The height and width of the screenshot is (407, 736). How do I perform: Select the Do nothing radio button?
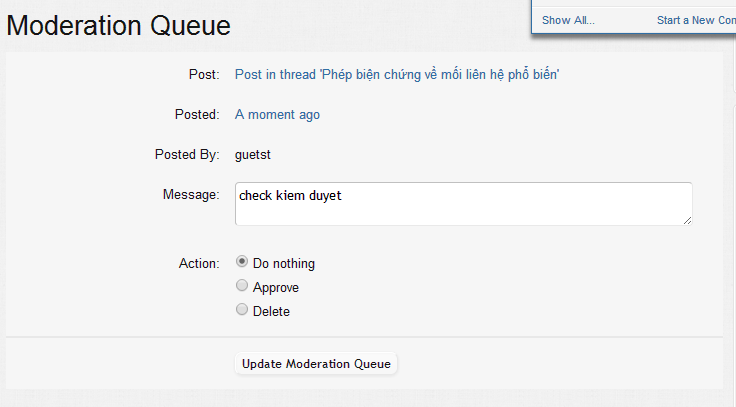coord(241,262)
